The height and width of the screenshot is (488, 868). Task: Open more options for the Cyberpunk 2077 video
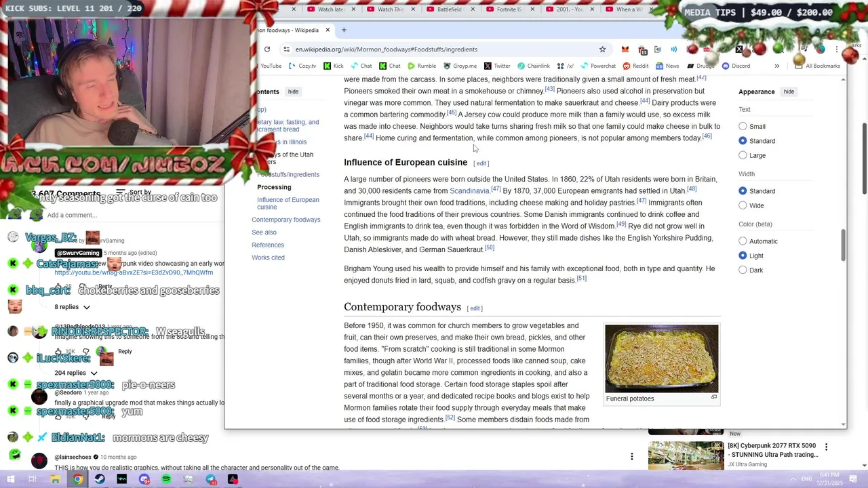[826, 447]
